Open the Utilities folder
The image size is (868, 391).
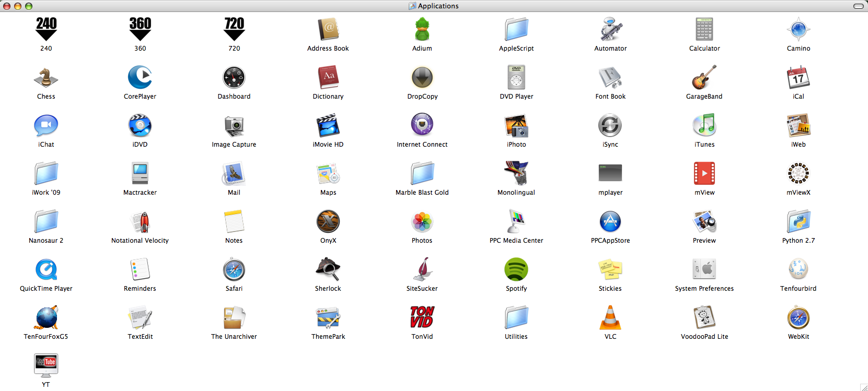point(516,317)
